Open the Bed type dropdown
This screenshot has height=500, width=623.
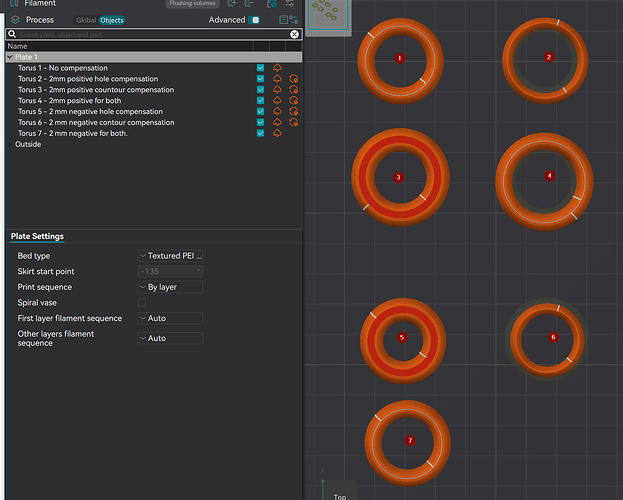pos(170,256)
